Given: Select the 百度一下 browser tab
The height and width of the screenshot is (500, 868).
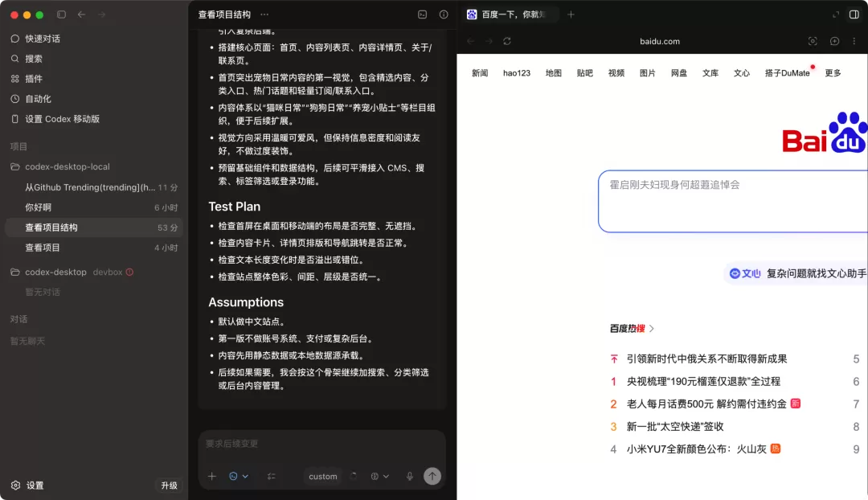Looking at the screenshot, I should (510, 14).
